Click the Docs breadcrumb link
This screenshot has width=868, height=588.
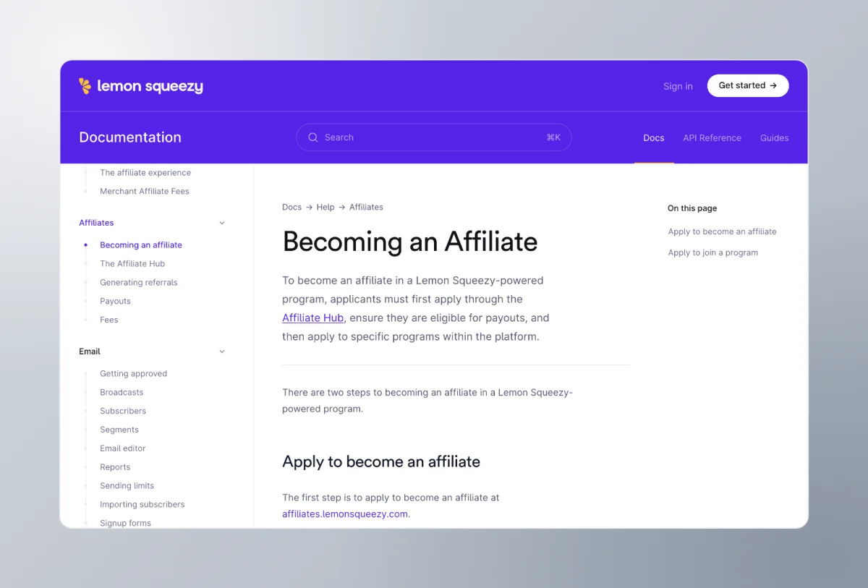pyautogui.click(x=292, y=207)
